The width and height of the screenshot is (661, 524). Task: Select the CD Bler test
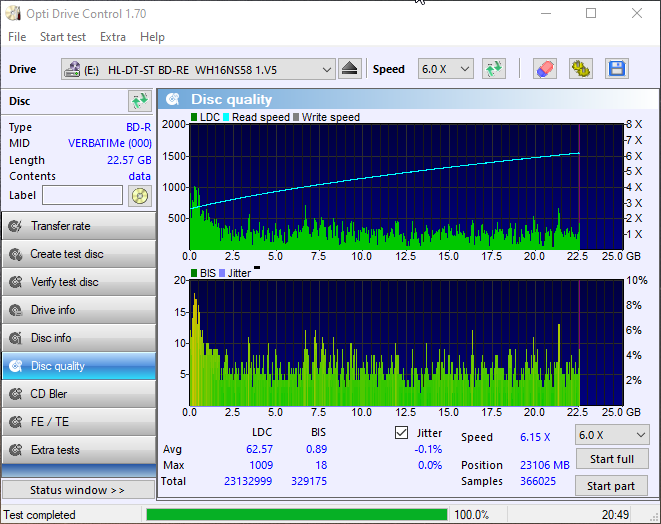[x=78, y=394]
